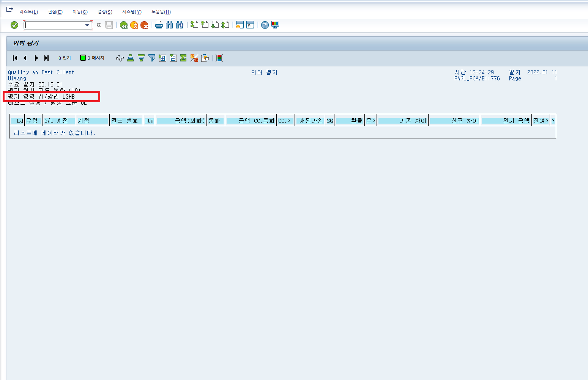Move one column left with arrow icon

click(25, 58)
